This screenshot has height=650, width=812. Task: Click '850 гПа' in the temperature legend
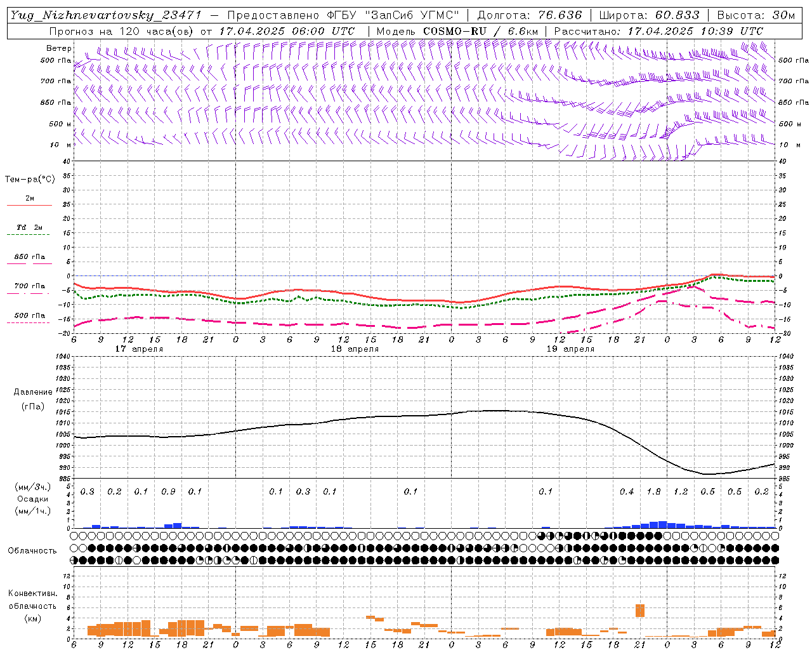30,257
